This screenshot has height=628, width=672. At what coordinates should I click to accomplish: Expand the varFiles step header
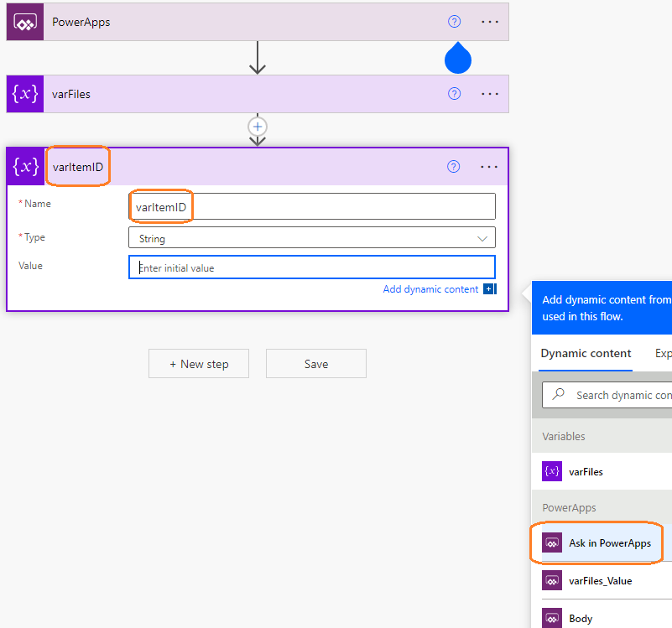click(258, 94)
